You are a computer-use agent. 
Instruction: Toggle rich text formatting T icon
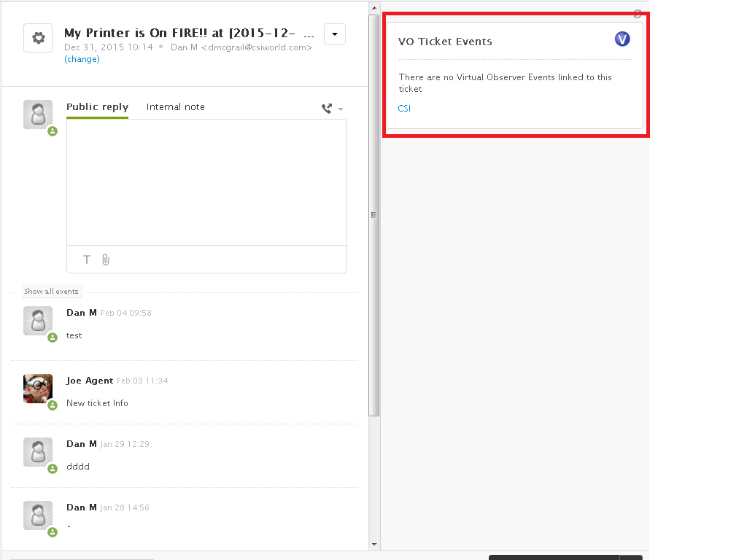click(x=87, y=260)
